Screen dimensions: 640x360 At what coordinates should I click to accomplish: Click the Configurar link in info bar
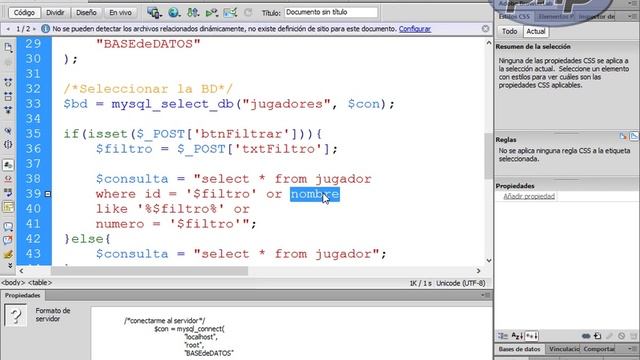pos(415,29)
